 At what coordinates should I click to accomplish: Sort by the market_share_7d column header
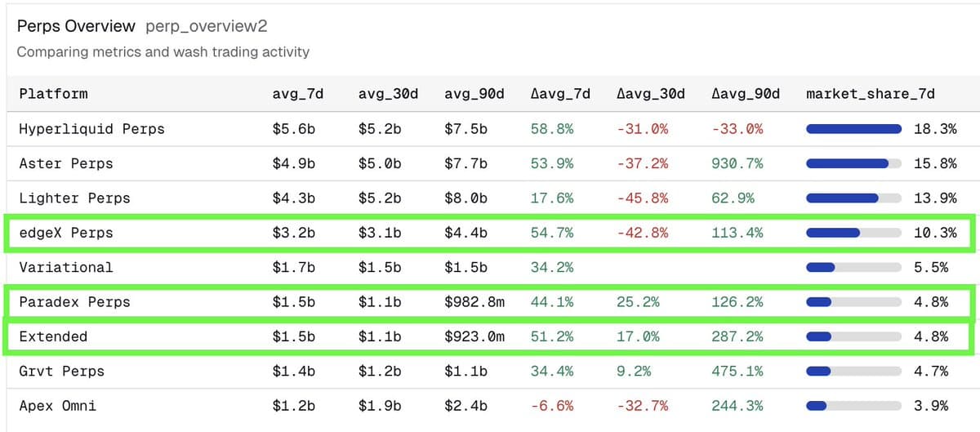coord(870,94)
